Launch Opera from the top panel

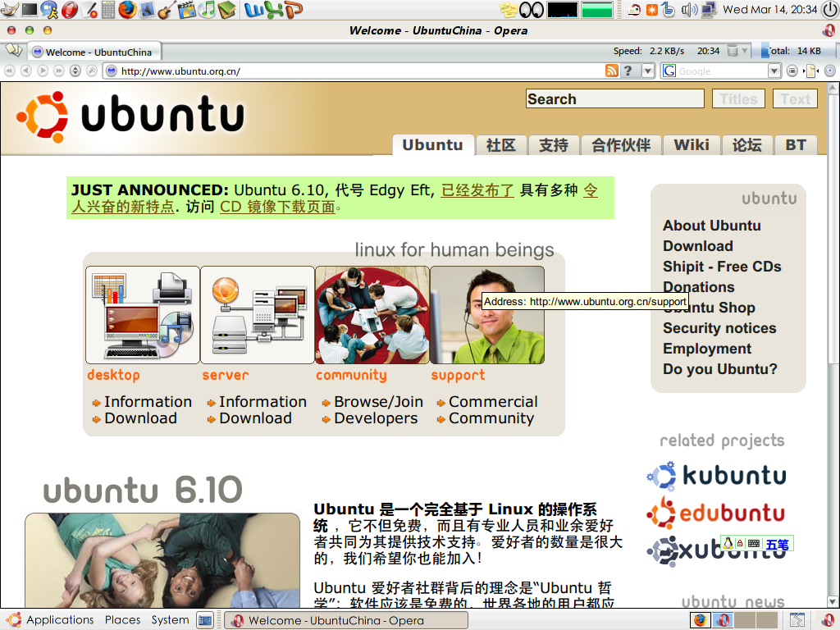[69, 9]
